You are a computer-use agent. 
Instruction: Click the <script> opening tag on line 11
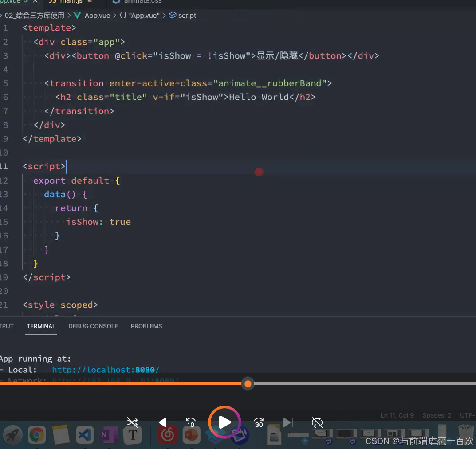[x=44, y=166]
